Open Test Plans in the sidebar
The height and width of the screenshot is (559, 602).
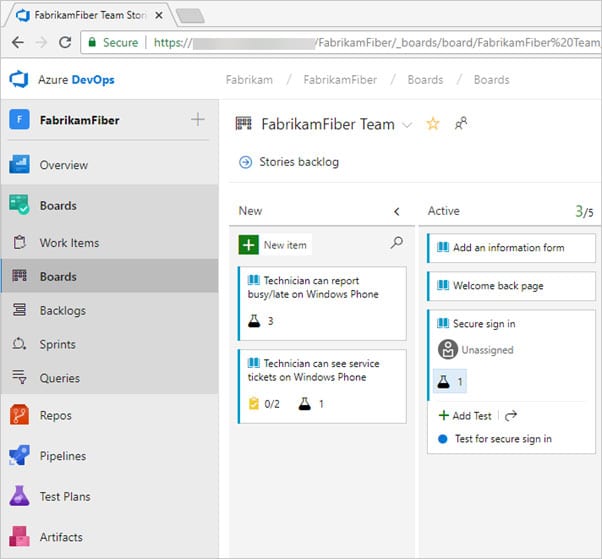click(110, 496)
